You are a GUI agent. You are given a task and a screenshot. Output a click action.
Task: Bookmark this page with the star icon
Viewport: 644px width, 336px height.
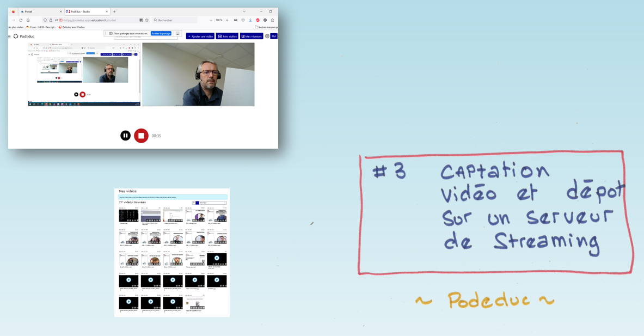tap(147, 20)
